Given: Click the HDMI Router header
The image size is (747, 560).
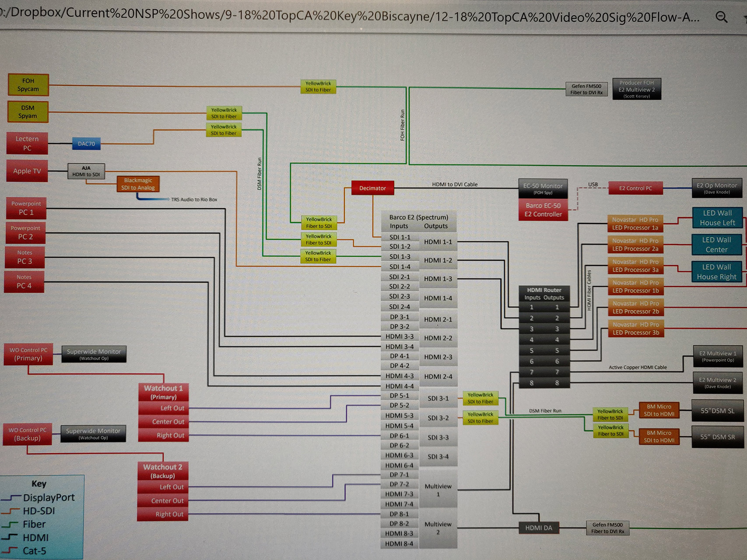Looking at the screenshot, I should (x=544, y=294).
